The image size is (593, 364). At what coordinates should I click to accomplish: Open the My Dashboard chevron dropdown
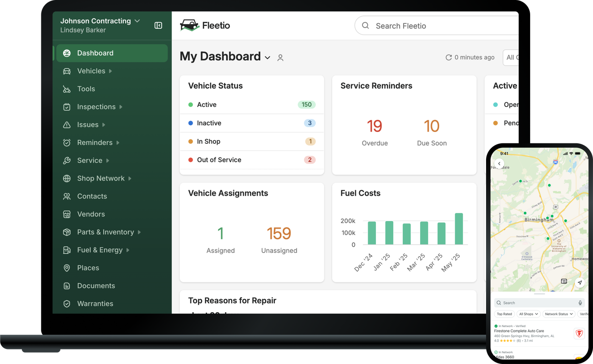point(268,58)
